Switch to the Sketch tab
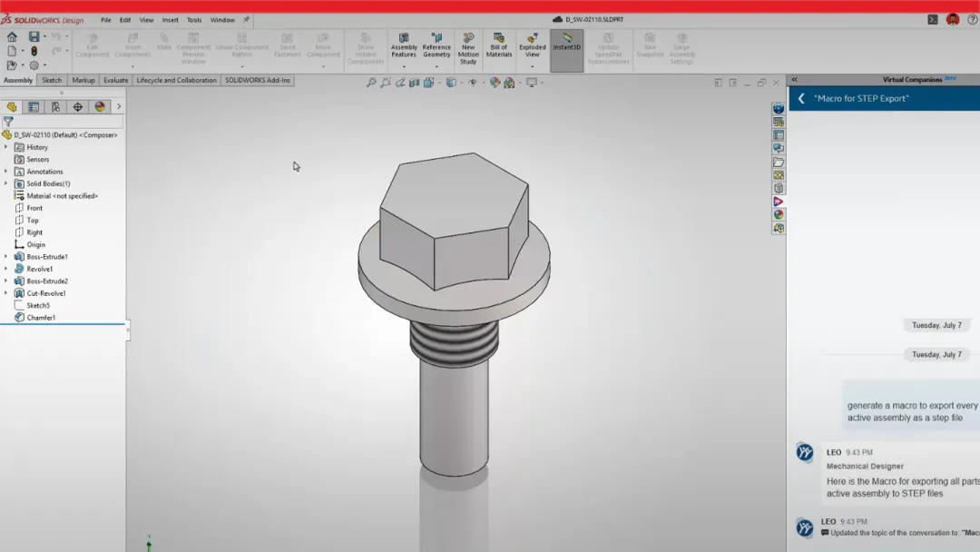Image resolution: width=980 pixels, height=552 pixels. [52, 80]
